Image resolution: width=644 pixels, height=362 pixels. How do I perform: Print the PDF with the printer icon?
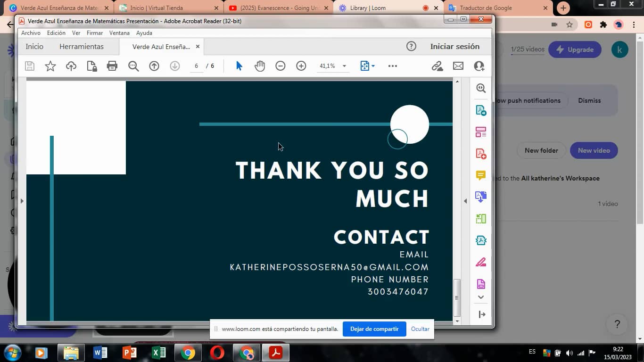coord(112,66)
